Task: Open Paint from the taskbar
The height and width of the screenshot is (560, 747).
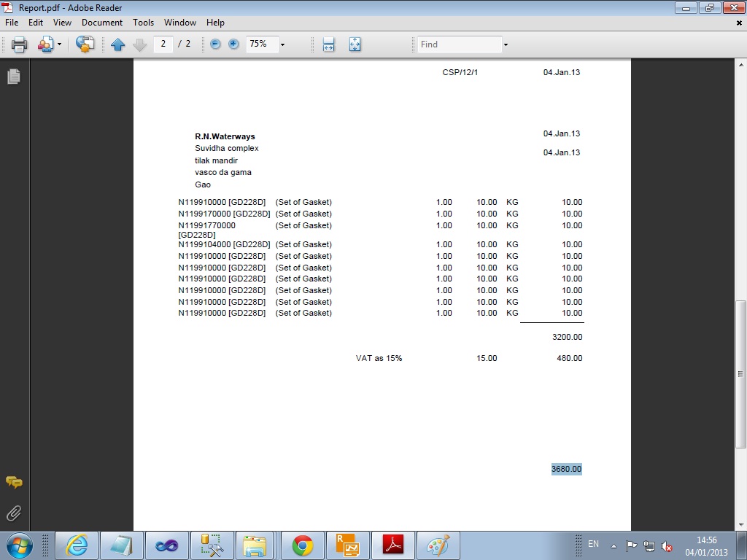Action: [x=438, y=545]
